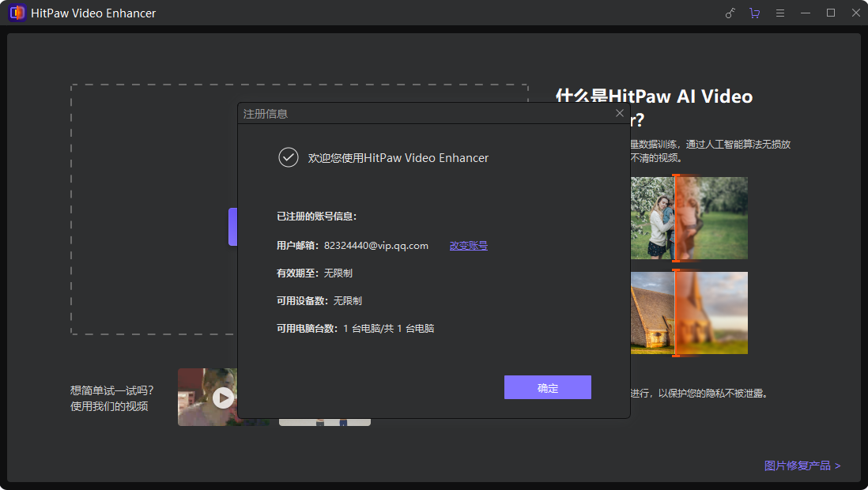Close the HitPaw Video Enhancer window
The width and height of the screenshot is (868, 490).
pyautogui.click(x=856, y=13)
